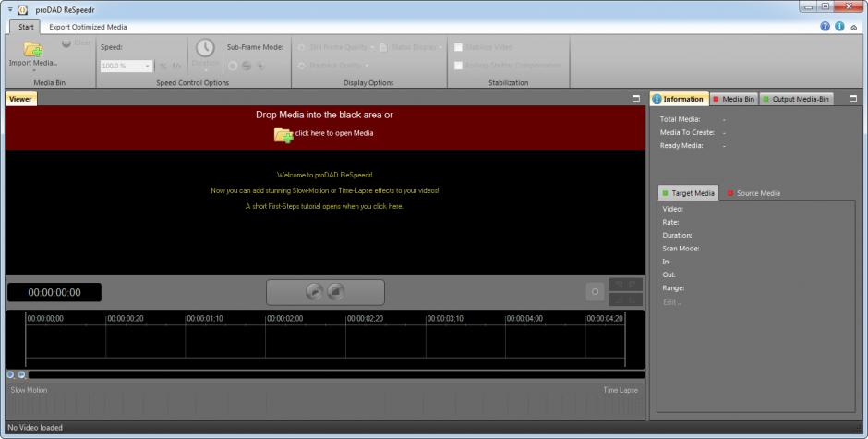Click the Slow Motion to Time Lapse bar
Viewport: 868px width, 439px height.
[324, 402]
